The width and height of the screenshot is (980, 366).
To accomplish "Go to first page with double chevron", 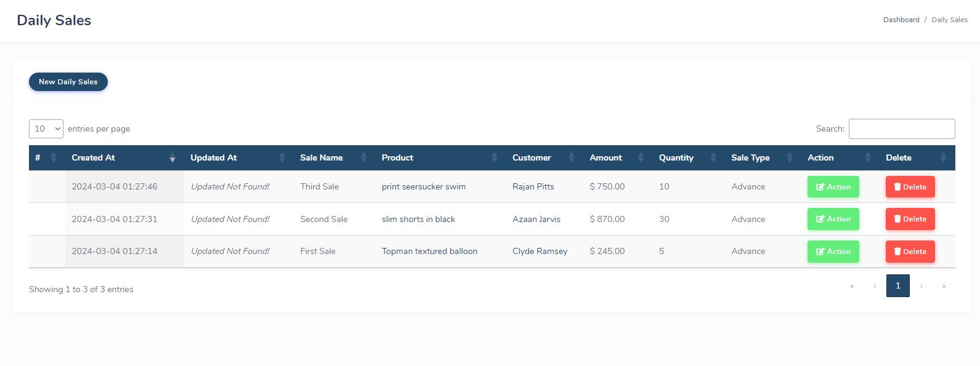I will point(852,286).
